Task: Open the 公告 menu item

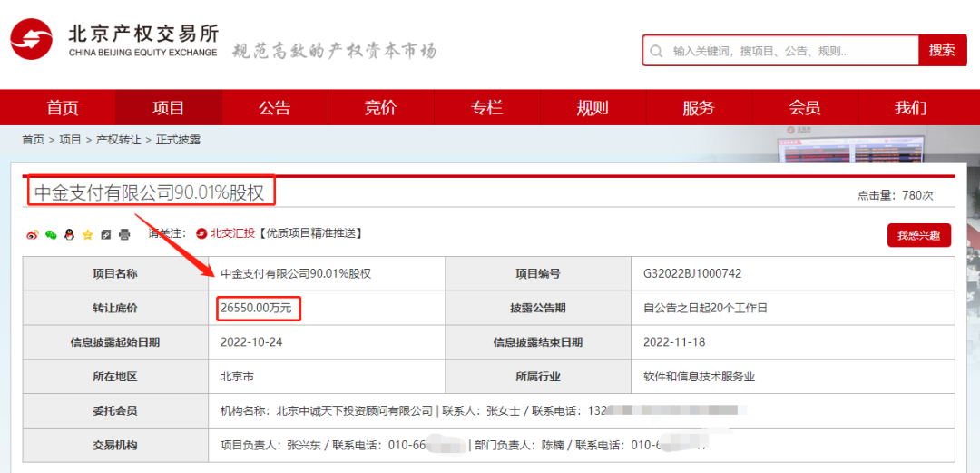Action: pos(274,108)
